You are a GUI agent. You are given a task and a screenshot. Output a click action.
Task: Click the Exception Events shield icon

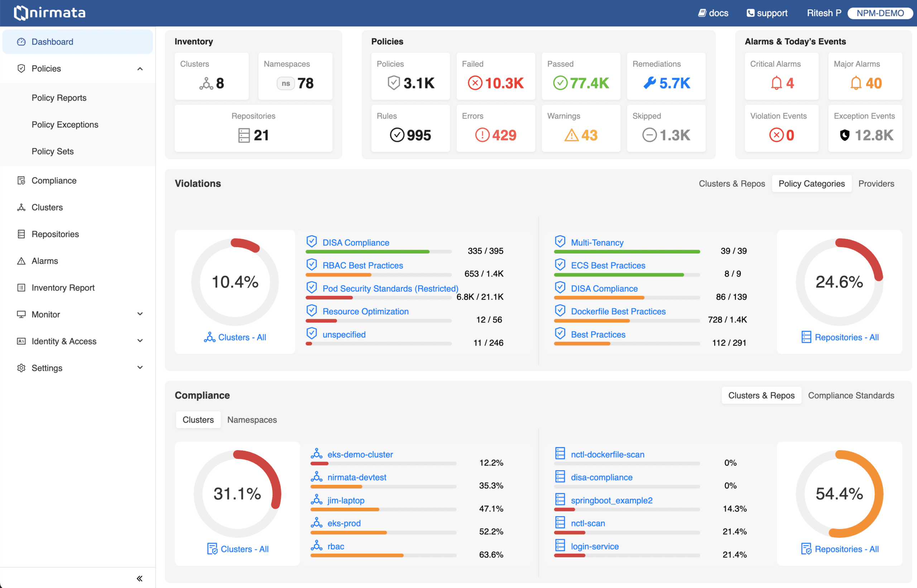click(844, 135)
